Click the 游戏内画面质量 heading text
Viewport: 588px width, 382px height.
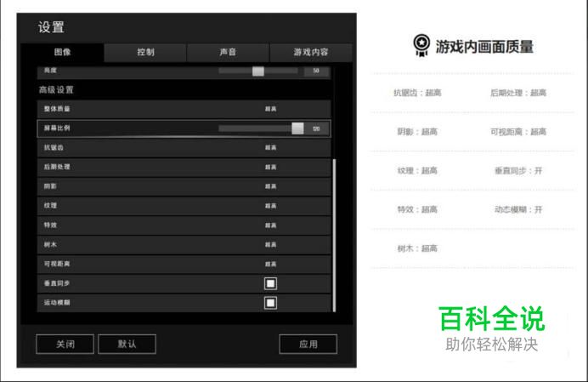pos(484,47)
